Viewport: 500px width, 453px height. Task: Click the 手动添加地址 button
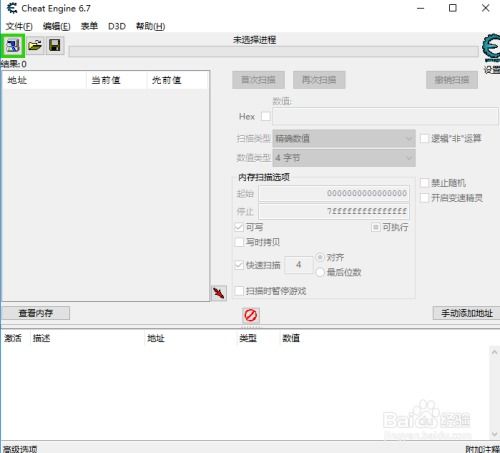[467, 313]
